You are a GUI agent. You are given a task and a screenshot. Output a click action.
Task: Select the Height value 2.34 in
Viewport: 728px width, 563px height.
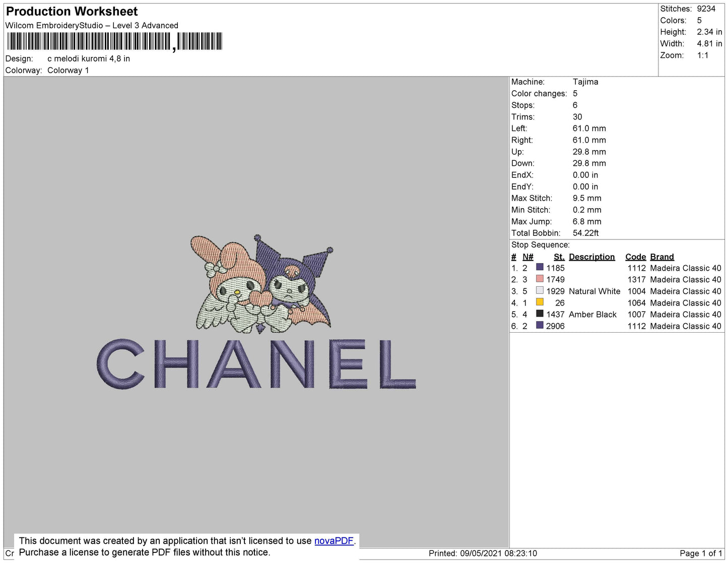coord(709,32)
